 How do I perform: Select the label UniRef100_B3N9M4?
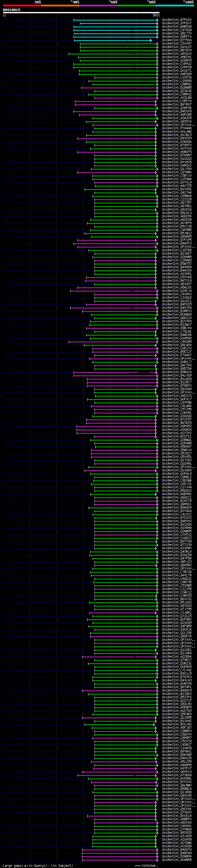(176, 856)
